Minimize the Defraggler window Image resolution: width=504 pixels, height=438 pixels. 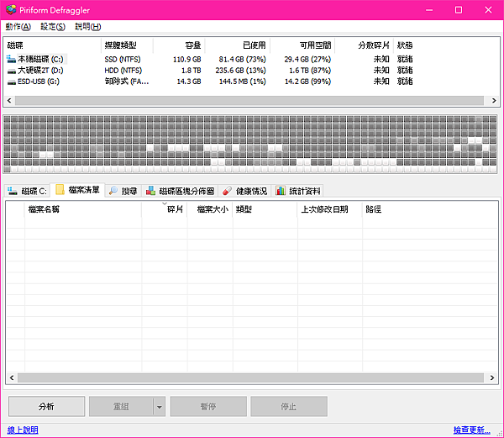429,10
